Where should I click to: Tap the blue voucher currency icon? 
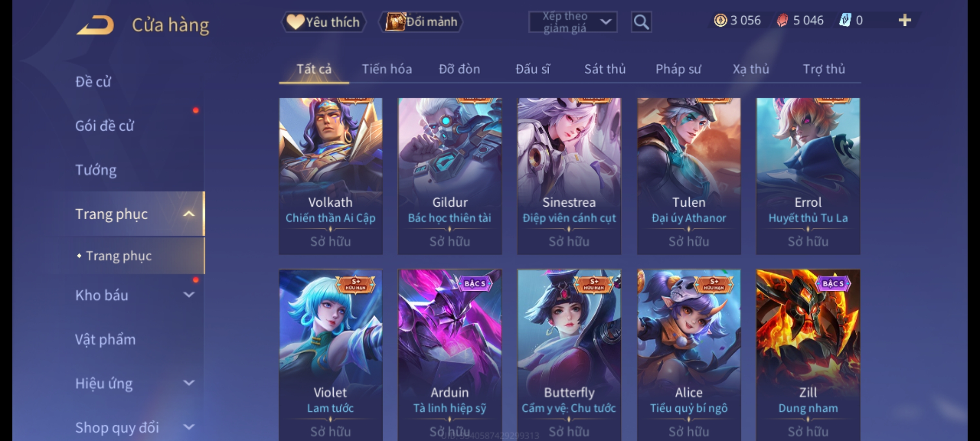point(844,20)
